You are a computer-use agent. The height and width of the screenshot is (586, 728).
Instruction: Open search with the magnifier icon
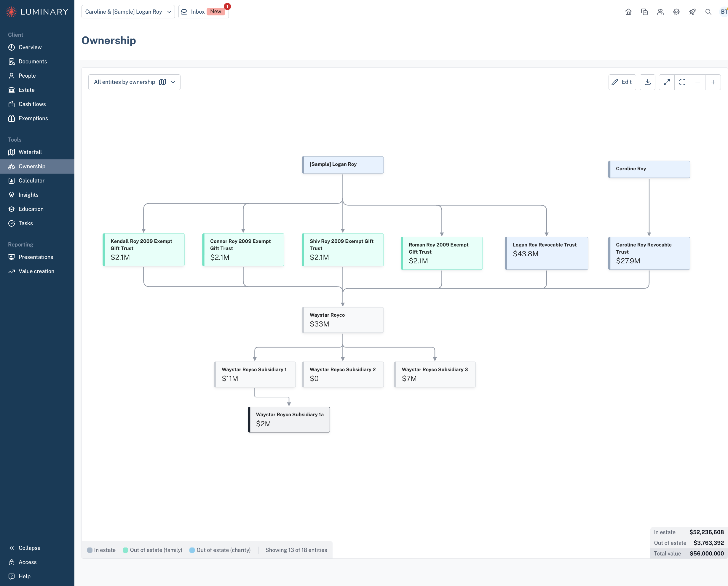click(708, 12)
